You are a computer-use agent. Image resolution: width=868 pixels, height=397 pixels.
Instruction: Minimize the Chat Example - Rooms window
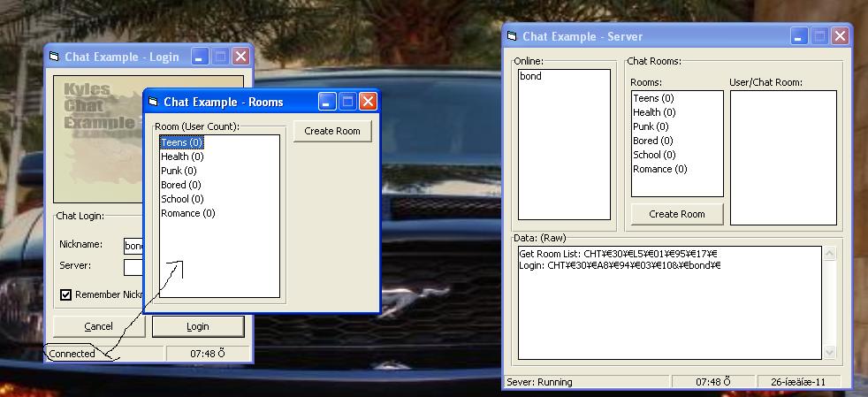(x=327, y=102)
